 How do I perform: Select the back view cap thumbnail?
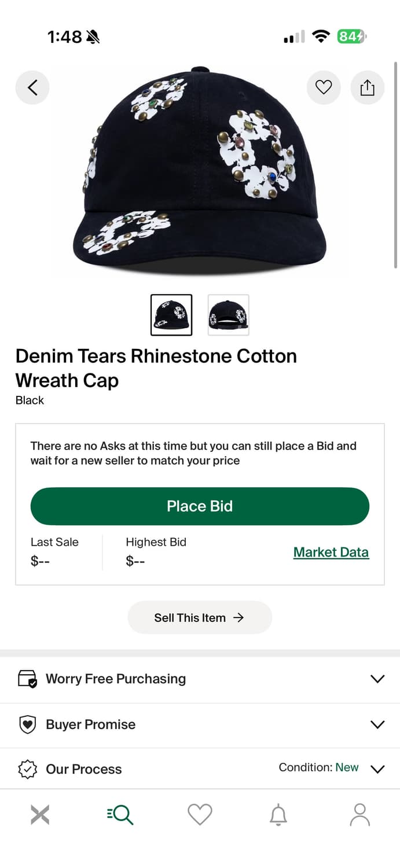tap(229, 315)
